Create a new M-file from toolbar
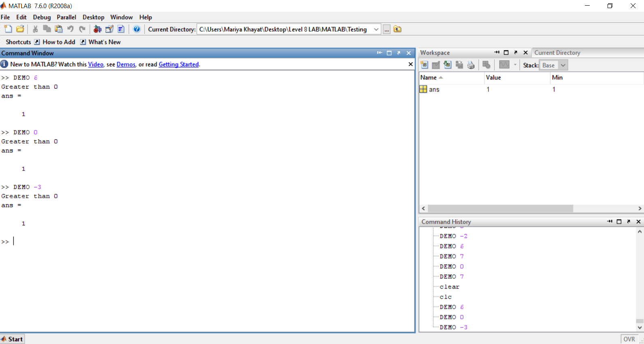Screen dimensions: 644x344 8,29
